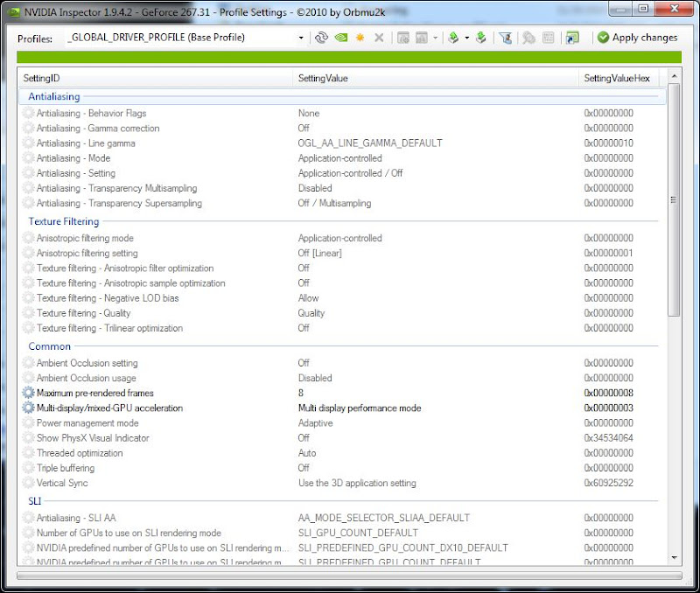
Task: Click the green NVIDIA logo restore-defaults icon
Action: click(x=340, y=38)
